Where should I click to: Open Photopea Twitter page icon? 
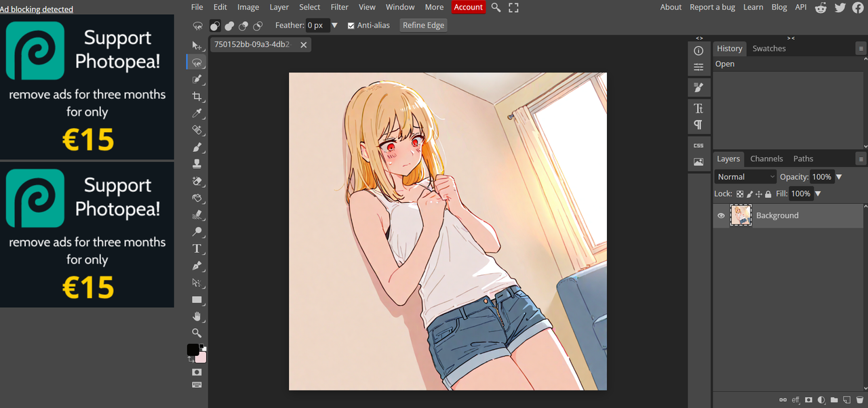tap(840, 7)
